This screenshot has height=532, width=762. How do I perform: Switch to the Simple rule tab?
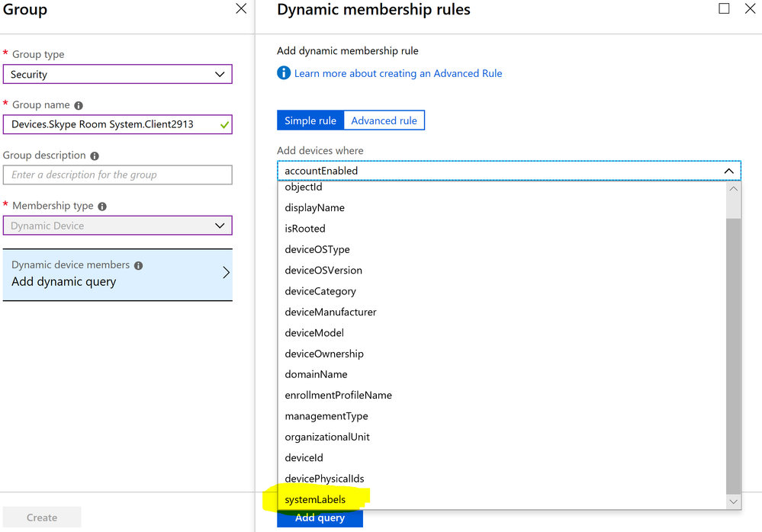310,120
